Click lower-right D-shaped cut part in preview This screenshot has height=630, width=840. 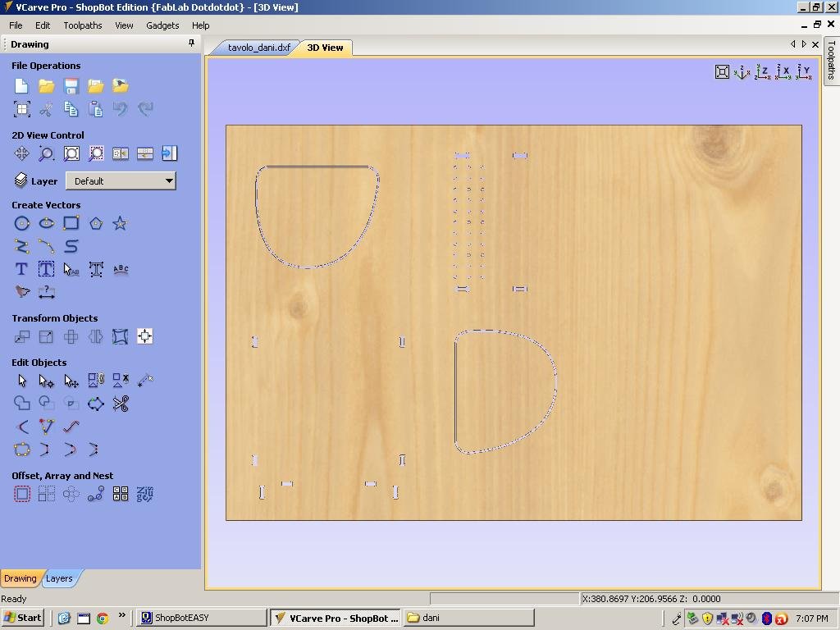coord(505,391)
